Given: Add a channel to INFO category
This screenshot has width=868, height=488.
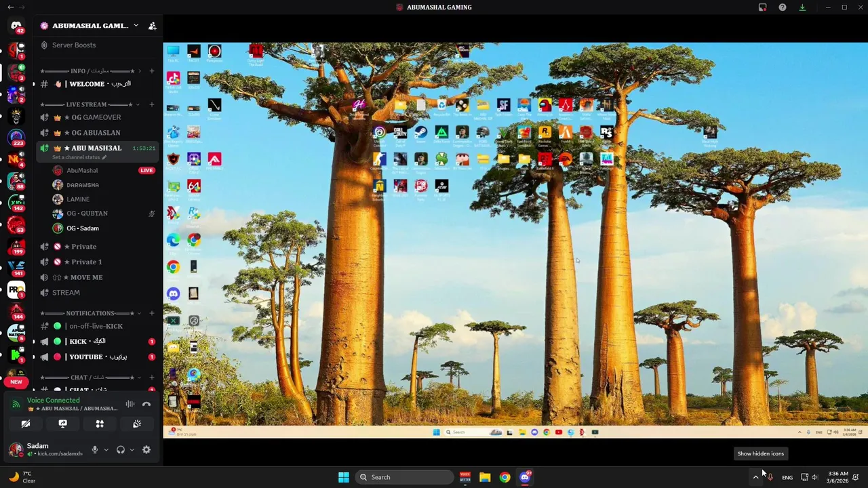Looking at the screenshot, I should click(x=152, y=71).
